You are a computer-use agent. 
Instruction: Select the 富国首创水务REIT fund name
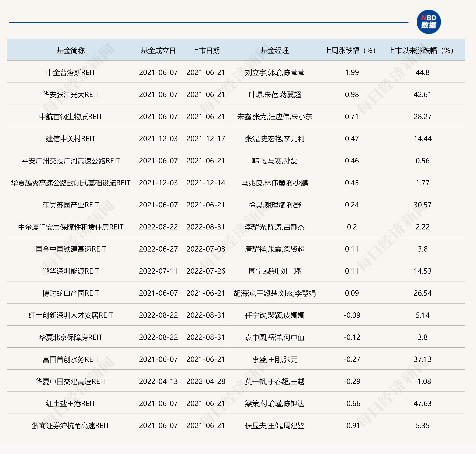[71, 359]
